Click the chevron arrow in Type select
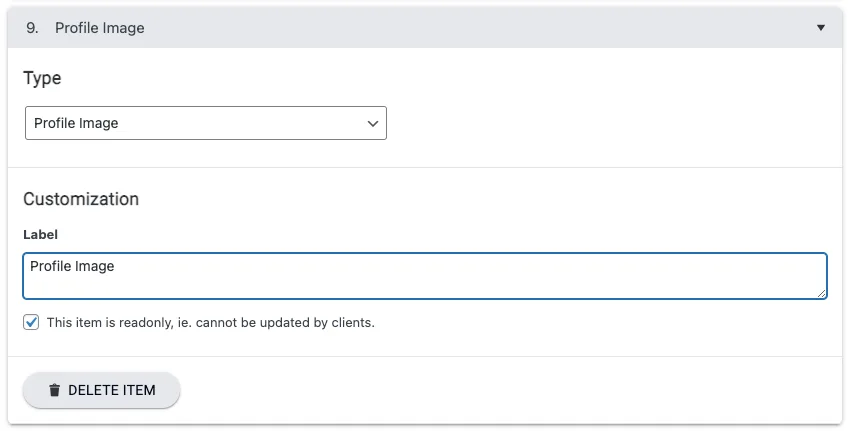 tap(373, 124)
